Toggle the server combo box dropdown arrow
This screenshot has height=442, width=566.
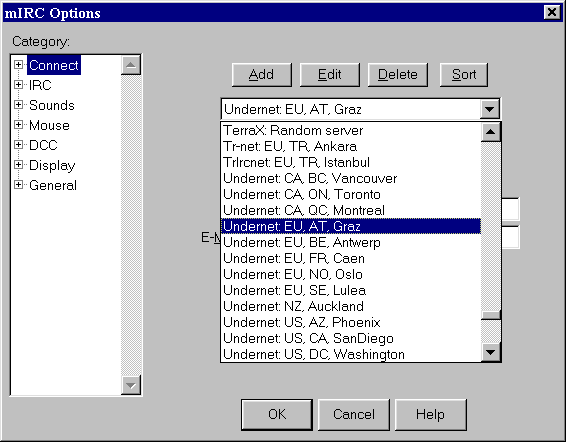[489, 109]
